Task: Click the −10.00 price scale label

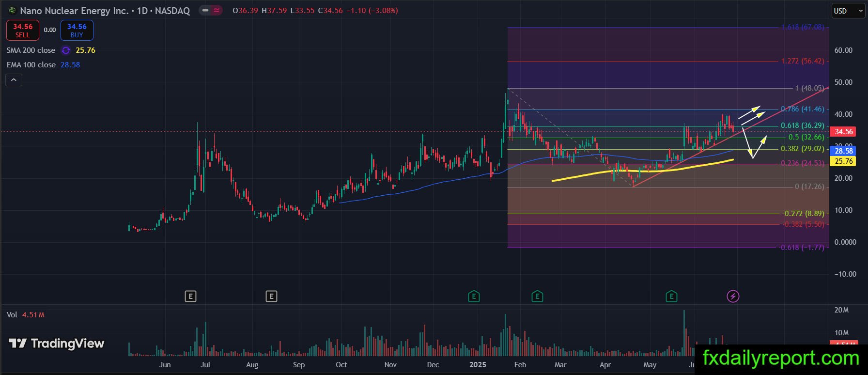Action: [x=845, y=274]
